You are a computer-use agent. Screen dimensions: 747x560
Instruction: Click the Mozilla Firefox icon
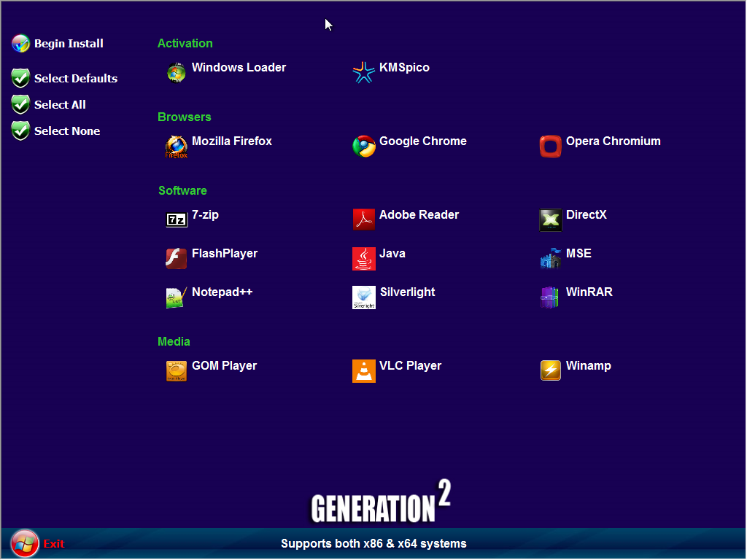pyautogui.click(x=176, y=146)
